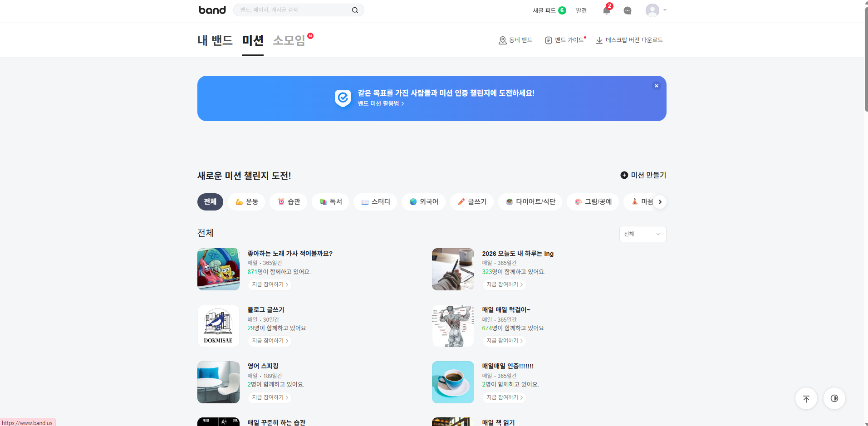
Task: Select the 운동 category chip
Action: click(x=246, y=202)
